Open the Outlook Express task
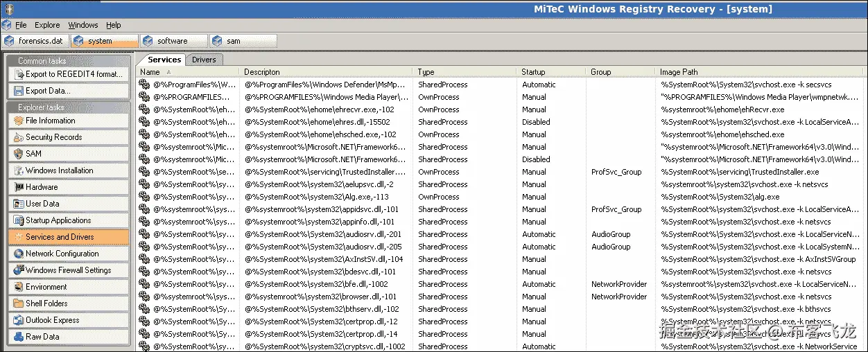This screenshot has height=352, width=868. (68, 320)
